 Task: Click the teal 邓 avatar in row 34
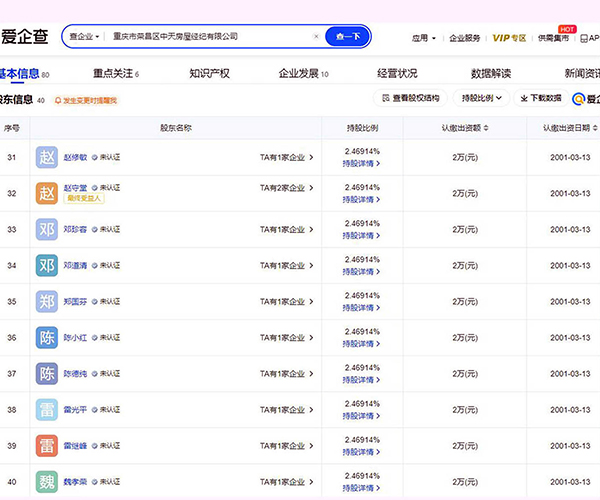pos(47,265)
